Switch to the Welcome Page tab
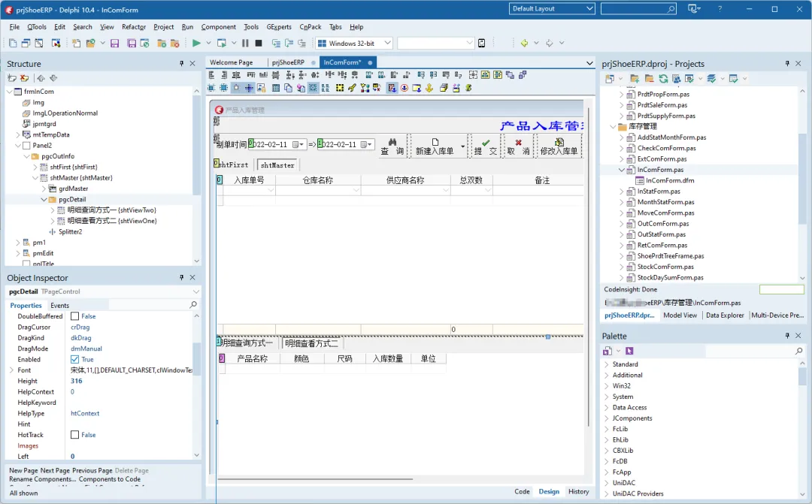812x504 pixels. tap(231, 62)
